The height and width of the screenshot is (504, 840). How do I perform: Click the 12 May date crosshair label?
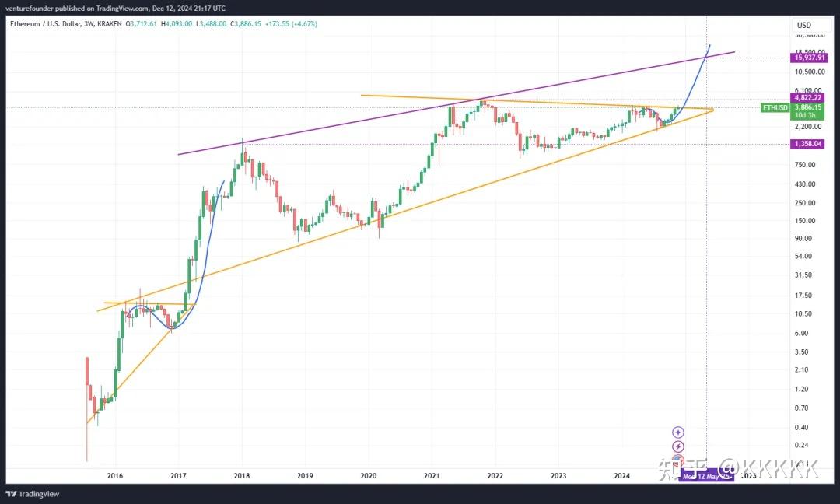point(708,475)
